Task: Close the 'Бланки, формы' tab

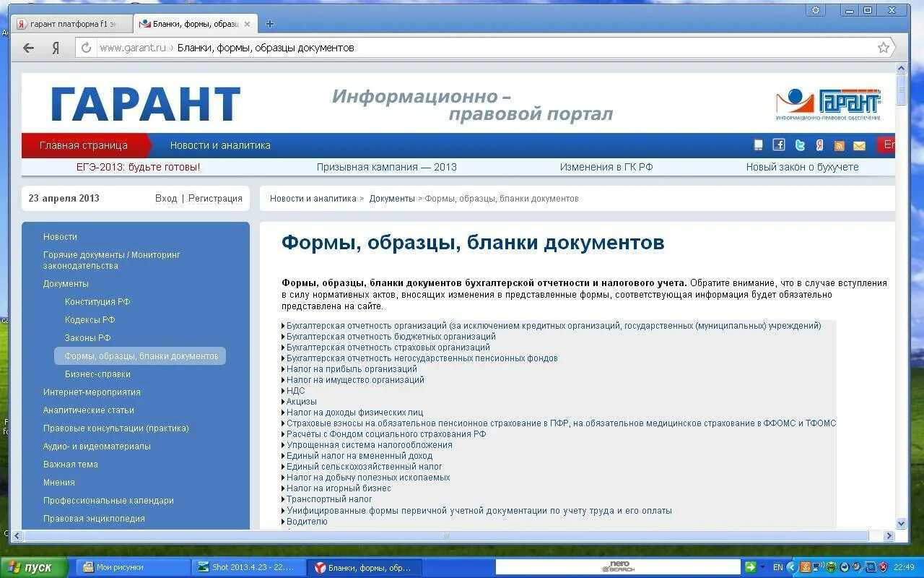Action: [247, 24]
